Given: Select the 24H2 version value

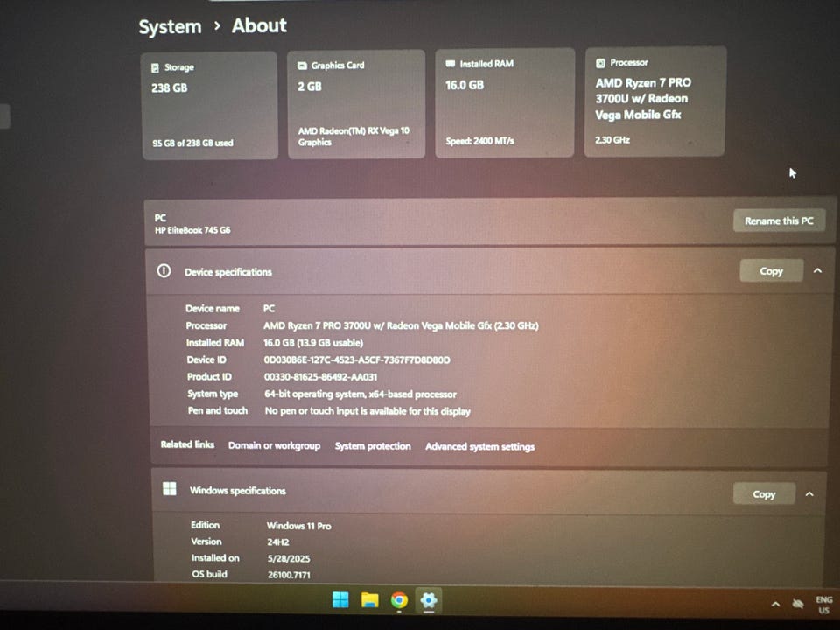Looking at the screenshot, I should [278, 542].
